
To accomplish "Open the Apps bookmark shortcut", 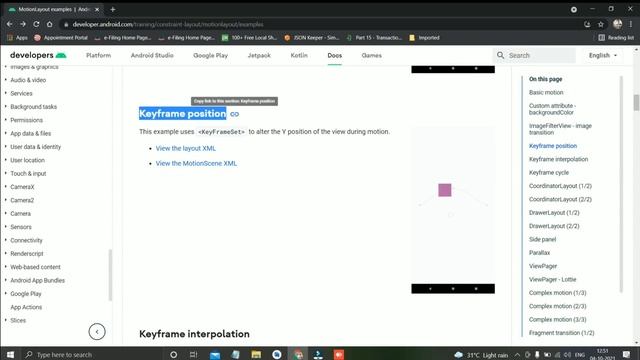I will [17, 38].
